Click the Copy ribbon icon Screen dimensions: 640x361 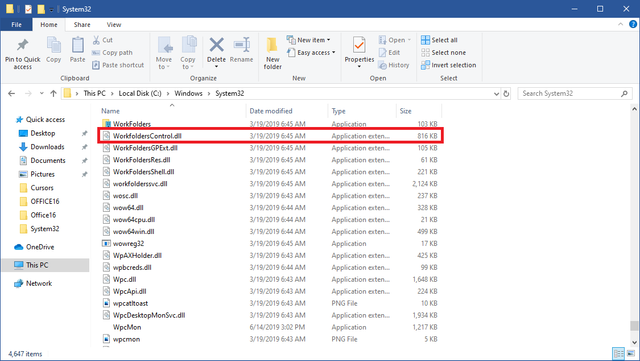tap(53, 50)
